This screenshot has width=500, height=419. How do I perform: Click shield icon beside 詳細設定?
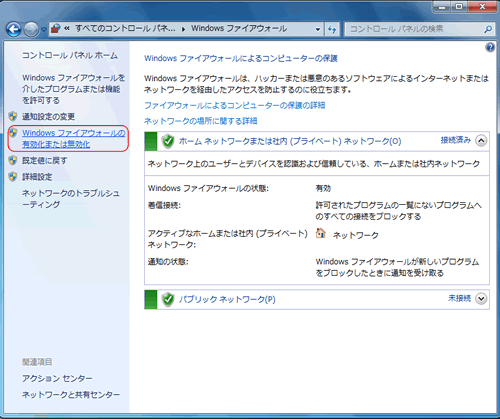point(13,177)
